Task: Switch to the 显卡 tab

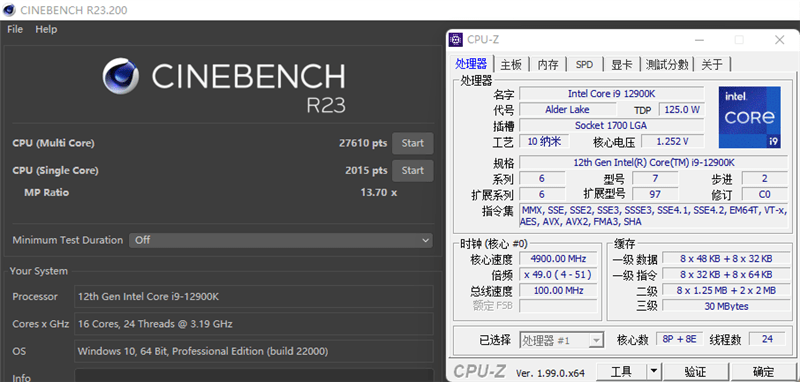Action: 621,64
